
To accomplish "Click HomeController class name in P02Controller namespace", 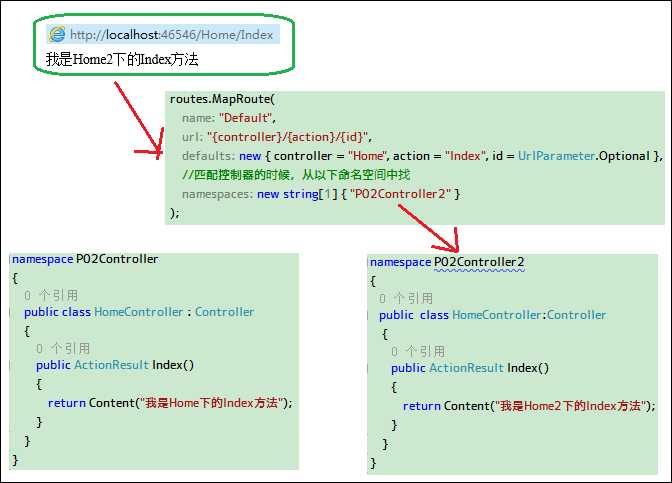I will coord(138,312).
